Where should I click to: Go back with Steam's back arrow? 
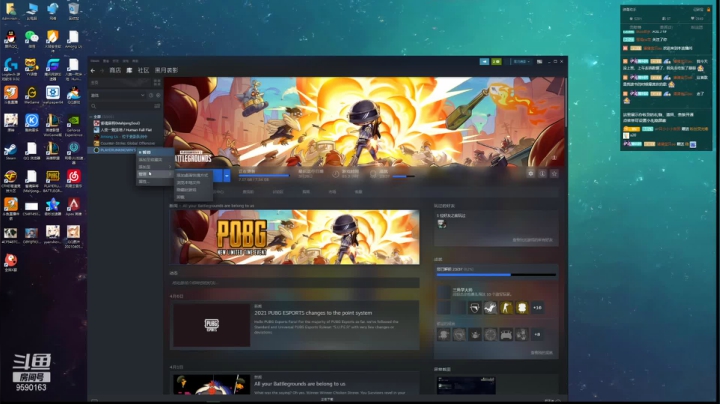tap(93, 71)
